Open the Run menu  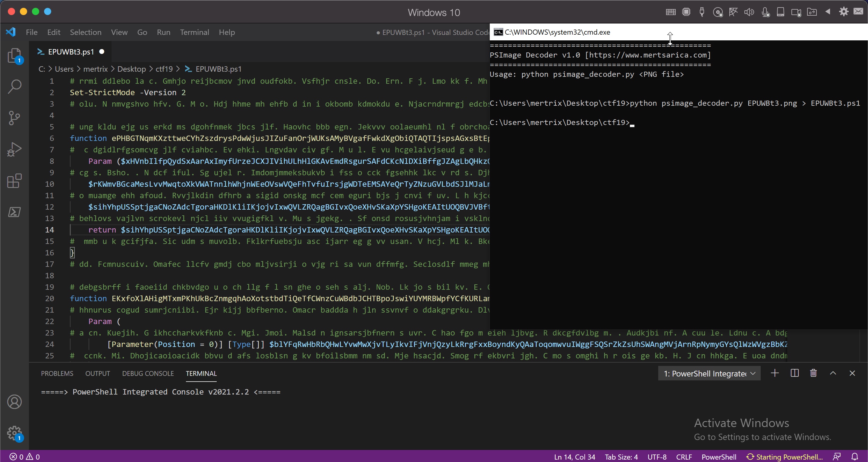pyautogui.click(x=163, y=32)
